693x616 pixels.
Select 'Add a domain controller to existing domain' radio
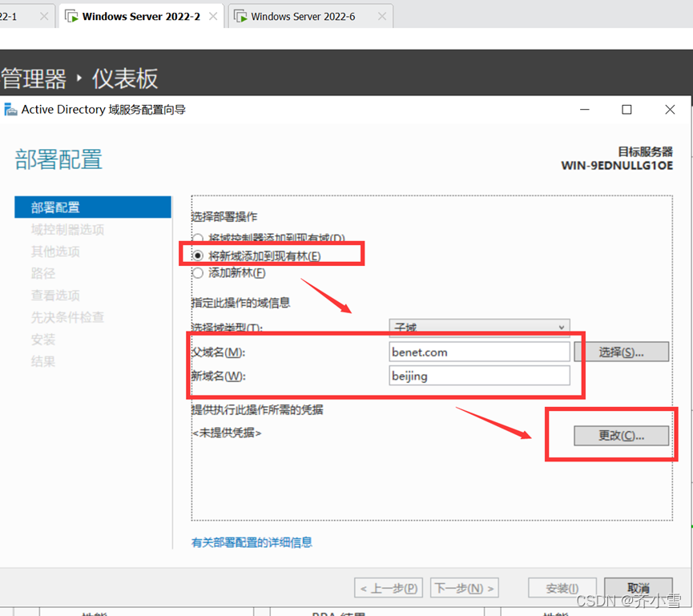(x=198, y=239)
